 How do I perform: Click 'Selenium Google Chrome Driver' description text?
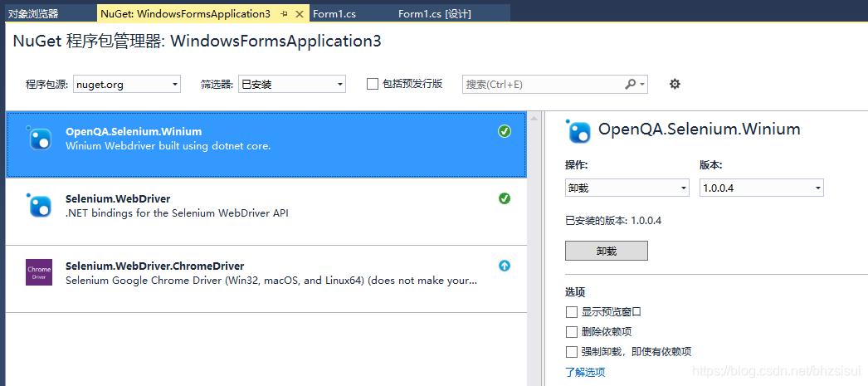pos(271,281)
